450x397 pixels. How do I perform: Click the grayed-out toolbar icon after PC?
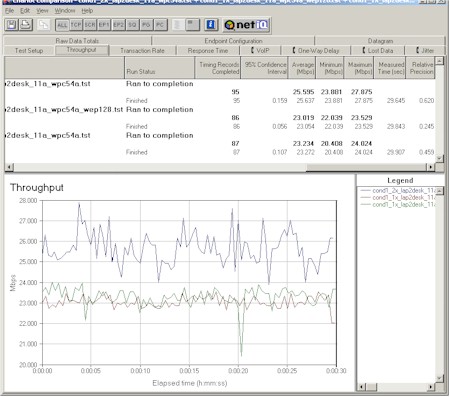click(x=178, y=25)
